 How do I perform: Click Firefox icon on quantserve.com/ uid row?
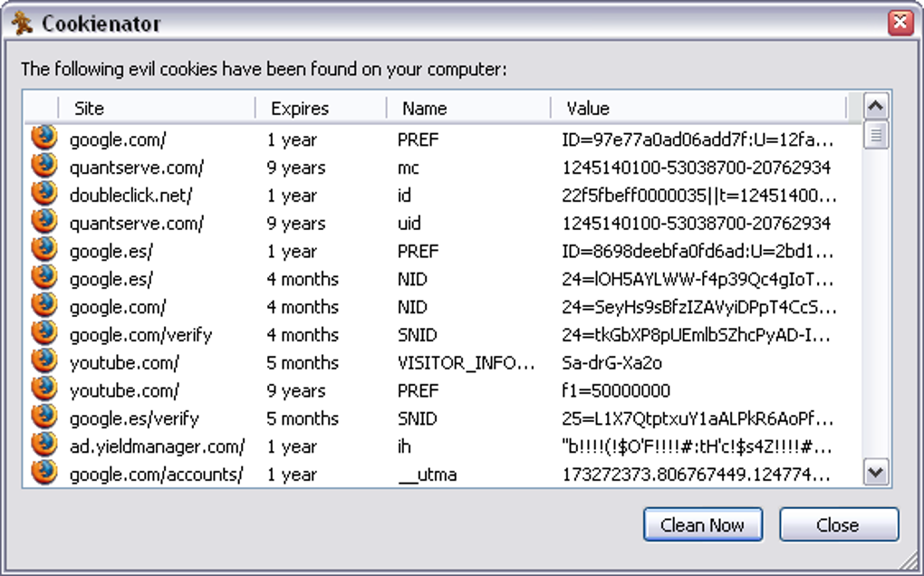pos(44,222)
